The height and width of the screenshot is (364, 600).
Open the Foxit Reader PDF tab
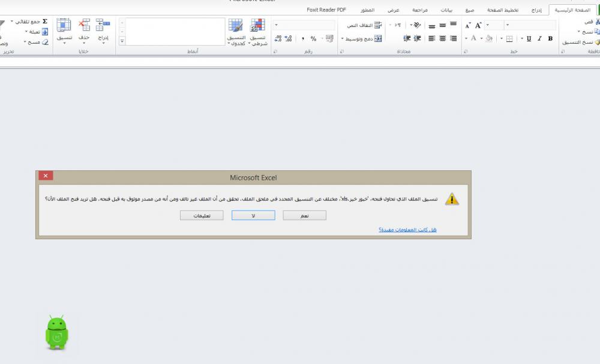326,10
